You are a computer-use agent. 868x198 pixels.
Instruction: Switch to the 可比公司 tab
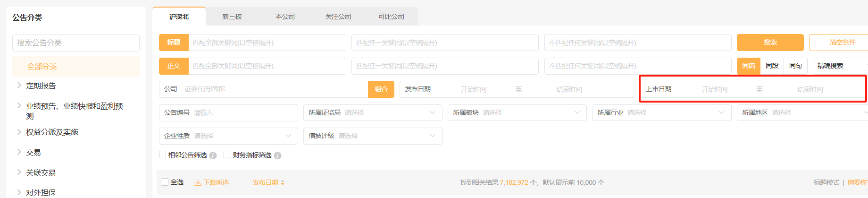(x=391, y=17)
